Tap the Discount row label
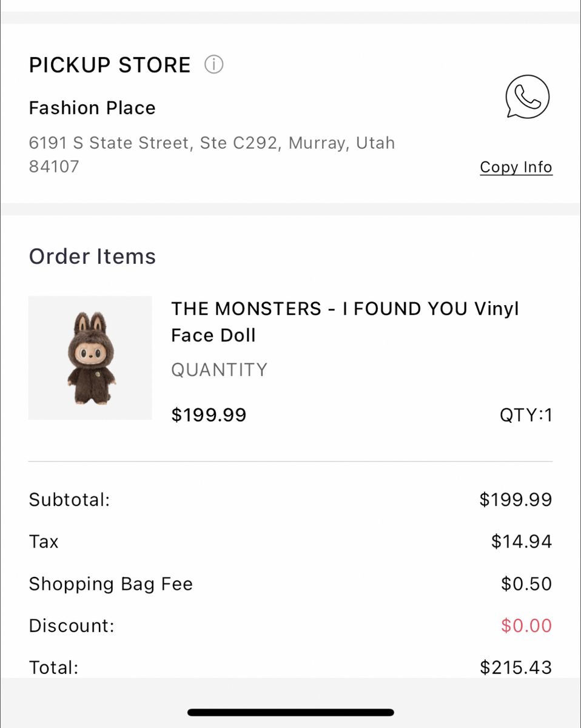The height and width of the screenshot is (728, 581). pyautogui.click(x=72, y=625)
